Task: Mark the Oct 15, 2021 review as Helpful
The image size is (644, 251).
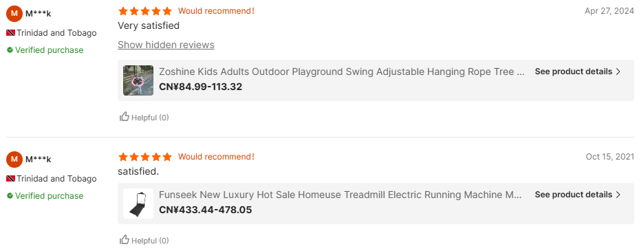Action: point(144,240)
